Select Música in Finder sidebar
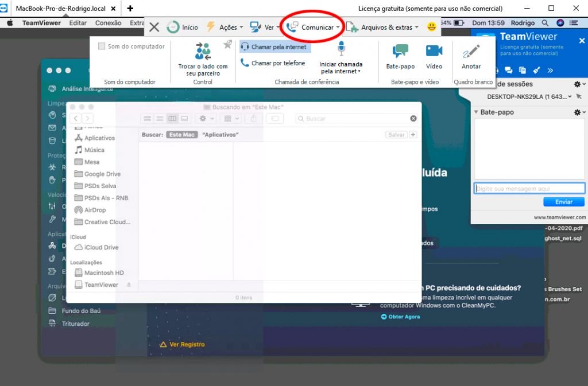 (89, 150)
